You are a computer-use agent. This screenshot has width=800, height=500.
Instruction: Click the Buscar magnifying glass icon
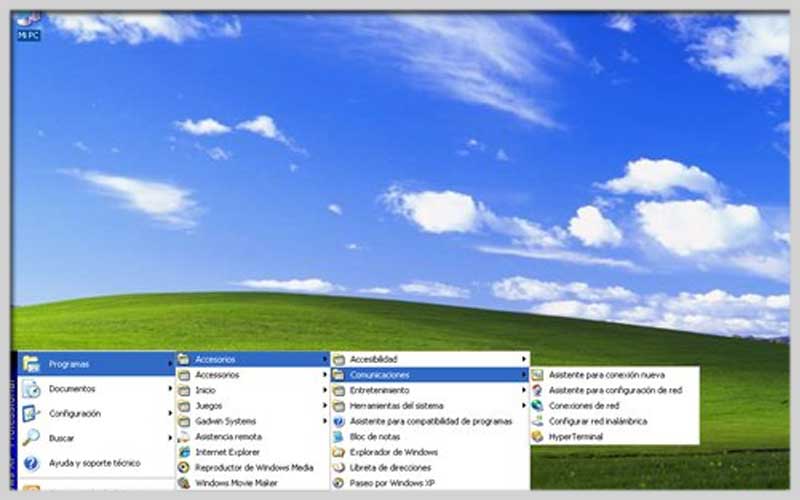pyautogui.click(x=31, y=438)
